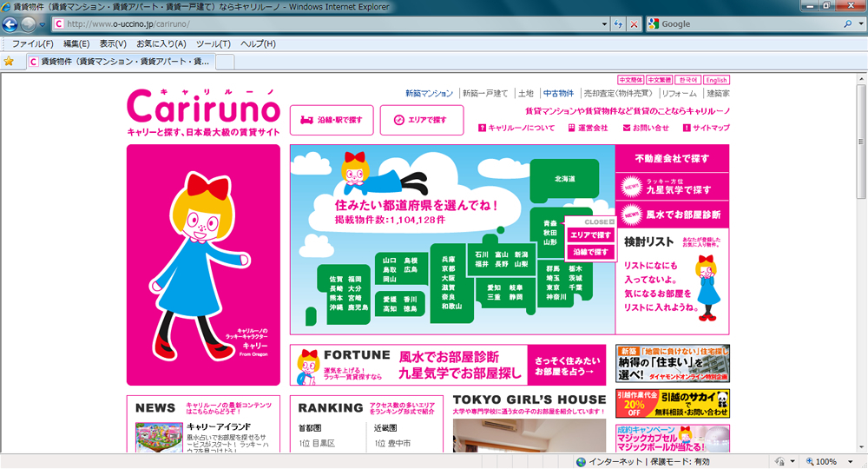Open the 建築家 link

[x=718, y=94]
